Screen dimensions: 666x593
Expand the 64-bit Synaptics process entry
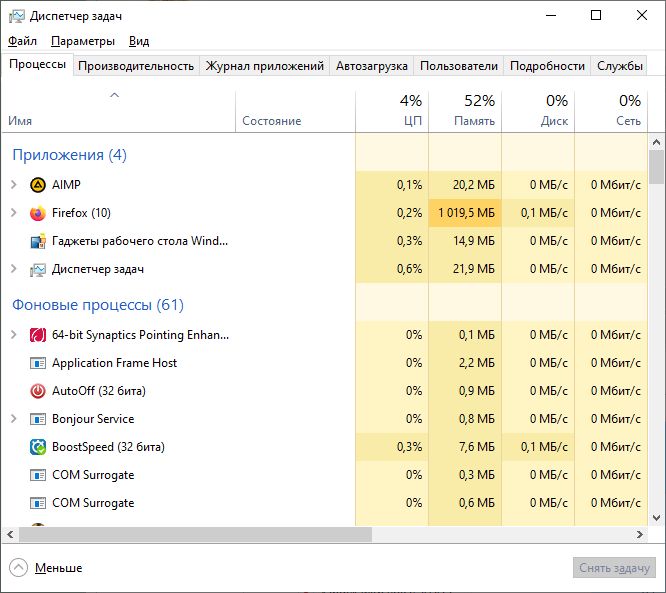point(14,335)
